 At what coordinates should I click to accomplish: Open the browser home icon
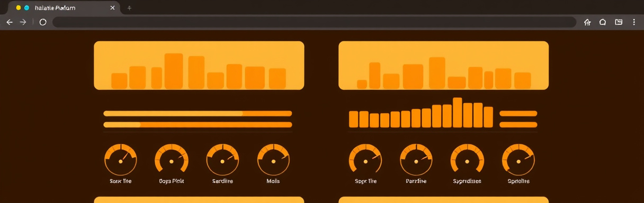[x=587, y=22]
